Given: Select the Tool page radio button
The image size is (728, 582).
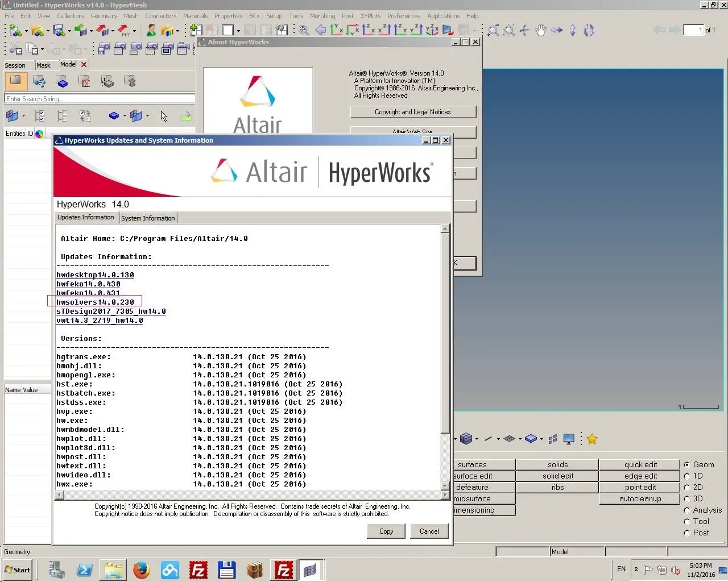Looking at the screenshot, I should pyautogui.click(x=687, y=521).
